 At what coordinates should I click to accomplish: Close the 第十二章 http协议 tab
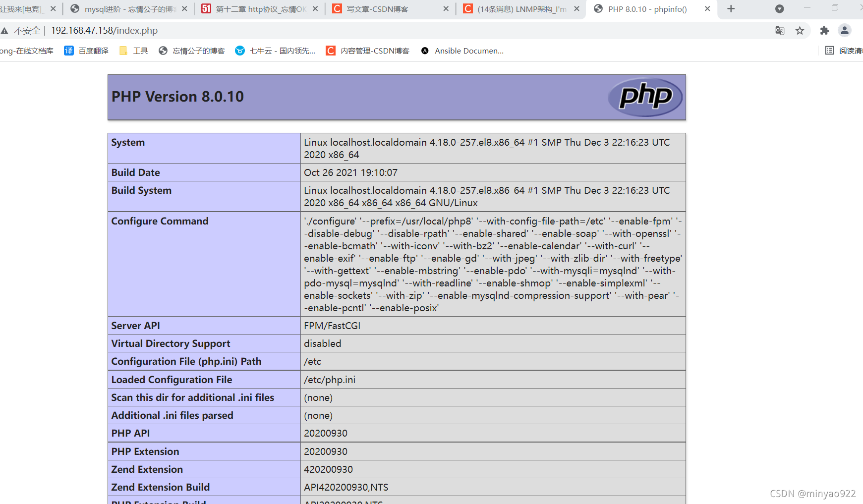coord(315,9)
